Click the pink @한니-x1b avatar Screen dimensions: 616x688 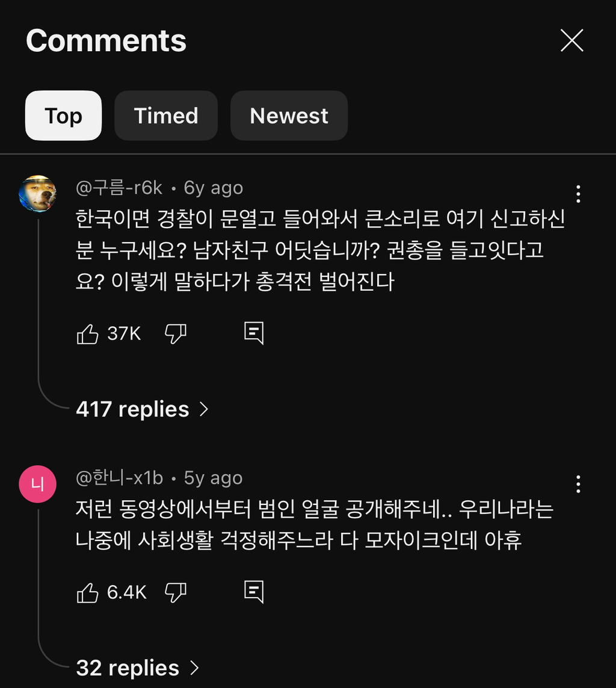click(x=38, y=484)
